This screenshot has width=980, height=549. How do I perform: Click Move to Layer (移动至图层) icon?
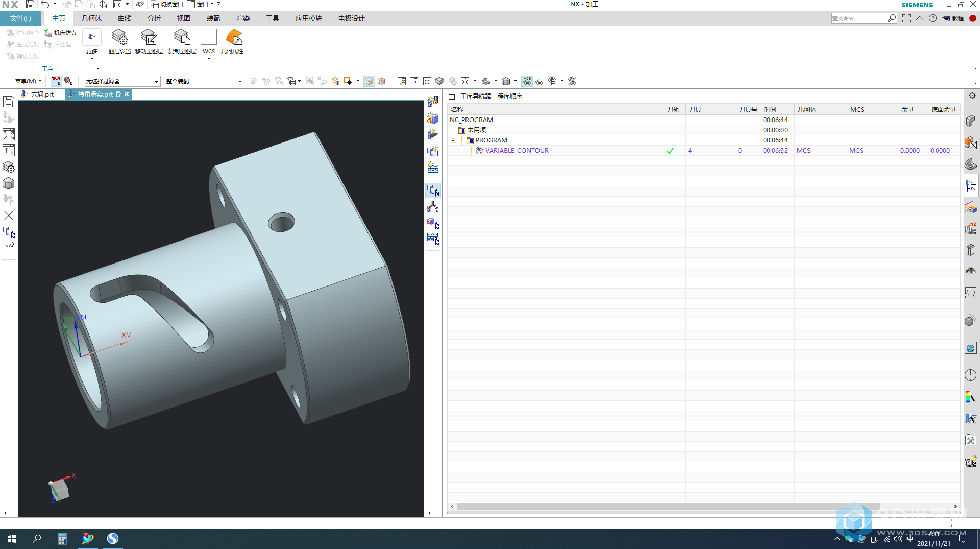(149, 41)
